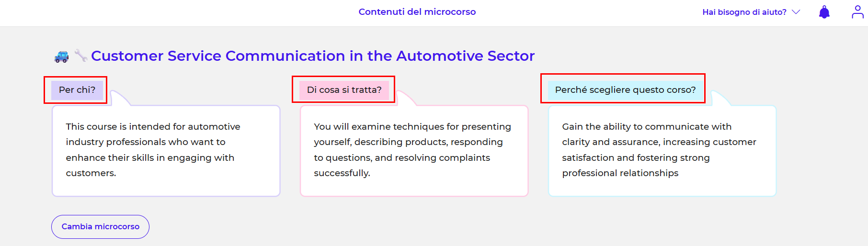Click the car emoji beside the title
The width and height of the screenshot is (868, 246).
tap(61, 56)
